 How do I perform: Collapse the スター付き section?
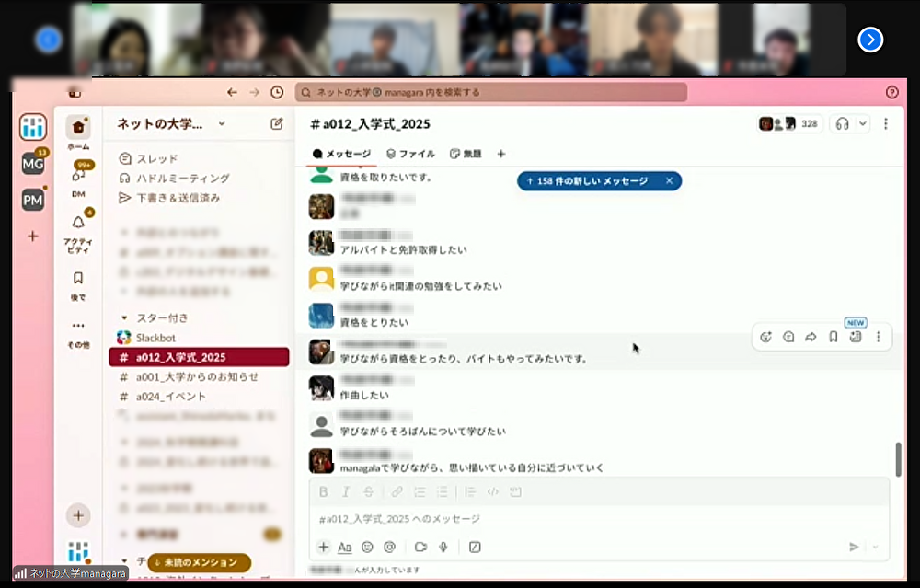point(124,318)
